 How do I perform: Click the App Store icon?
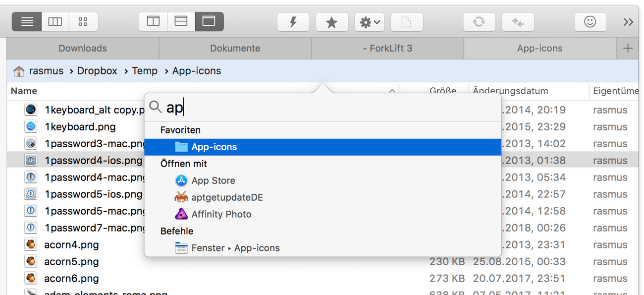click(x=181, y=180)
